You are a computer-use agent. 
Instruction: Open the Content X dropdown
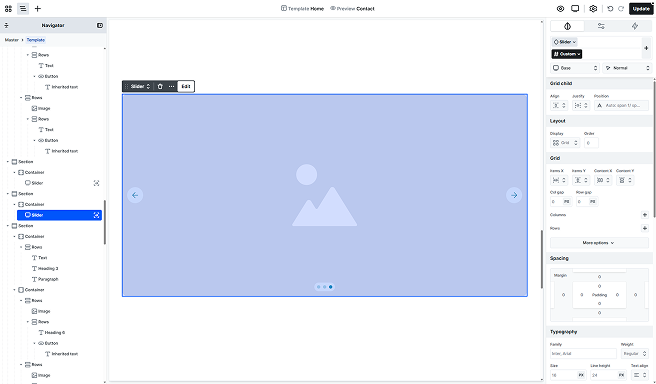pos(603,180)
